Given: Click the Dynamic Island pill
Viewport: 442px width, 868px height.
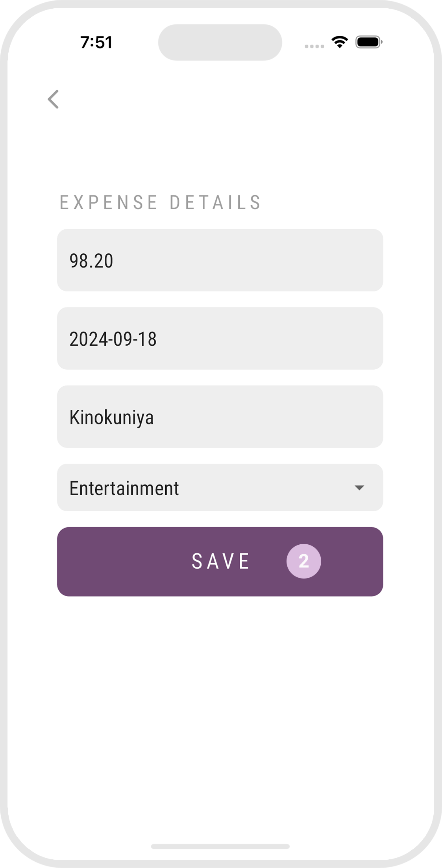Looking at the screenshot, I should pos(220,42).
